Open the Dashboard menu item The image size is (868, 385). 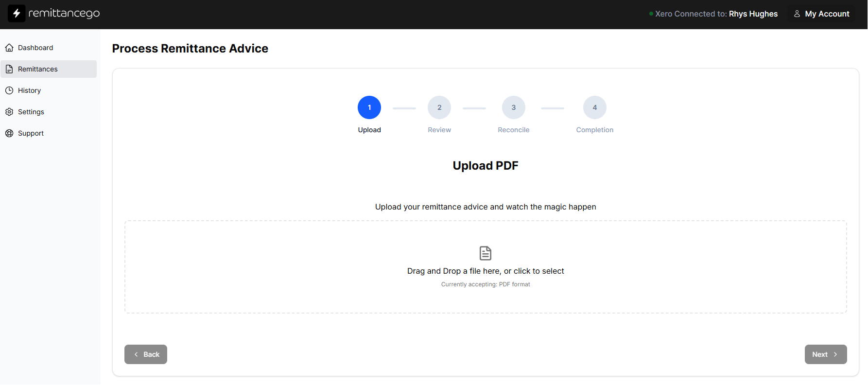click(35, 48)
